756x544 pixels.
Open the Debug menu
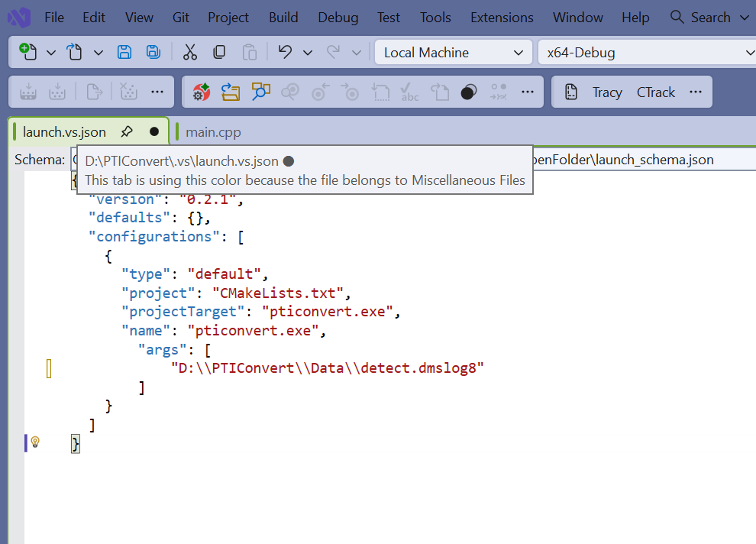[338, 17]
